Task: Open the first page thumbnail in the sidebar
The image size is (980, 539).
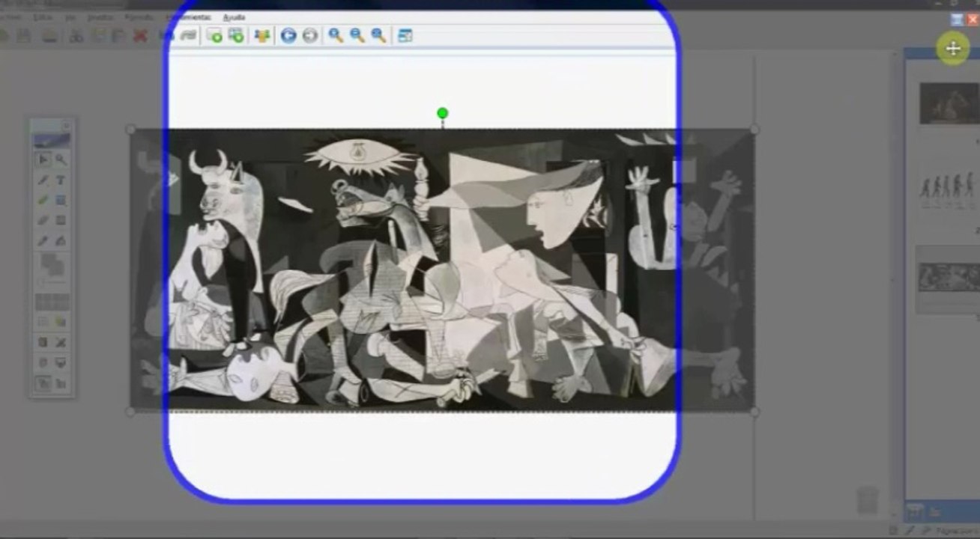Action: click(x=949, y=103)
